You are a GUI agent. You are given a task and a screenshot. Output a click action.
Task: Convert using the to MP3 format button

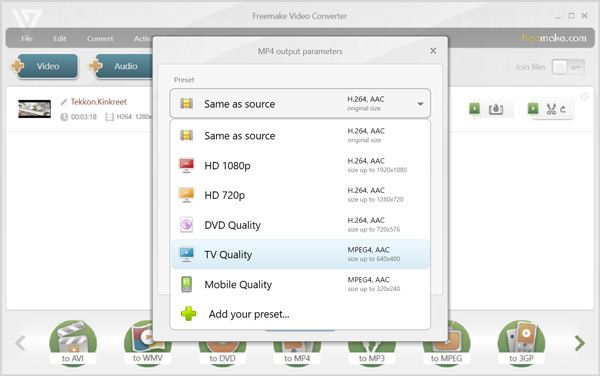point(372,355)
